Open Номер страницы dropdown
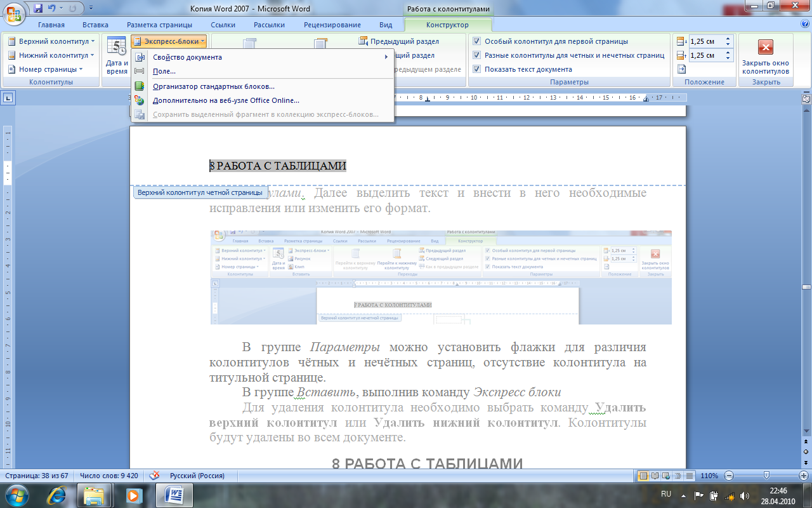The height and width of the screenshot is (508, 812). tap(46, 69)
